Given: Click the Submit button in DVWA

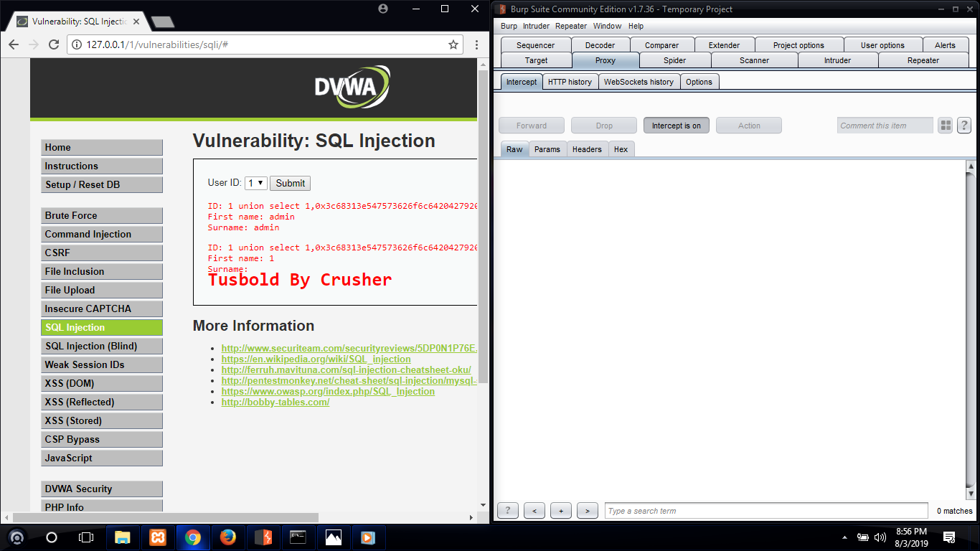Looking at the screenshot, I should 291,183.
